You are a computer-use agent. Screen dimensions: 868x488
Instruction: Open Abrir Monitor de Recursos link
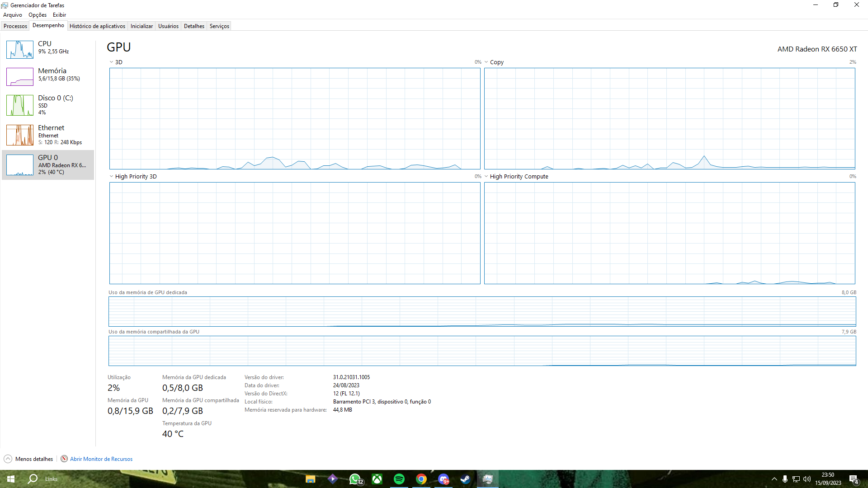[x=101, y=459]
